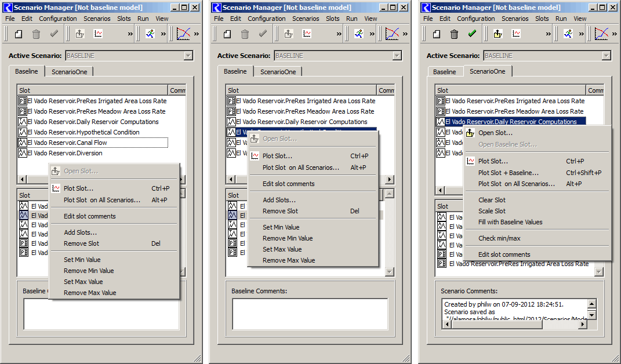Click the new scenario icon in left window
This screenshot has width=621, height=364.
pos(19,34)
